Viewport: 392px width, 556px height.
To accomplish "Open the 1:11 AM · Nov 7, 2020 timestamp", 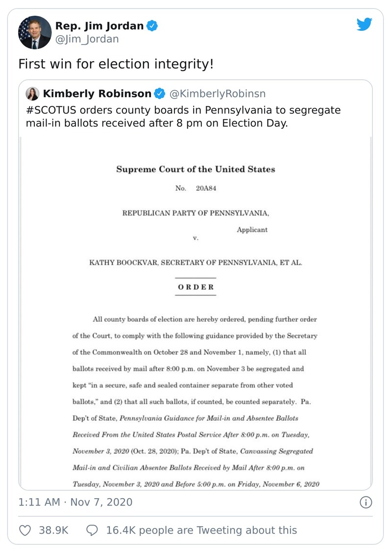I will 75,503.
